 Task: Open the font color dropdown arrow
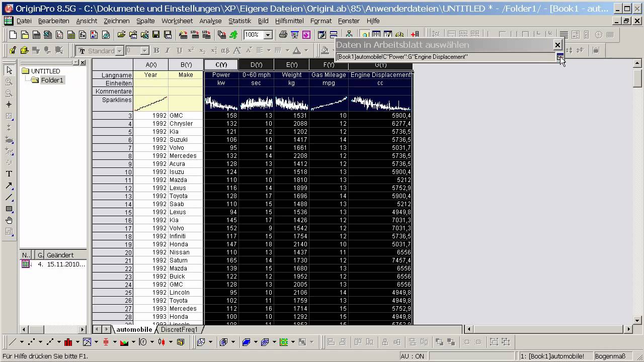tap(305, 50)
